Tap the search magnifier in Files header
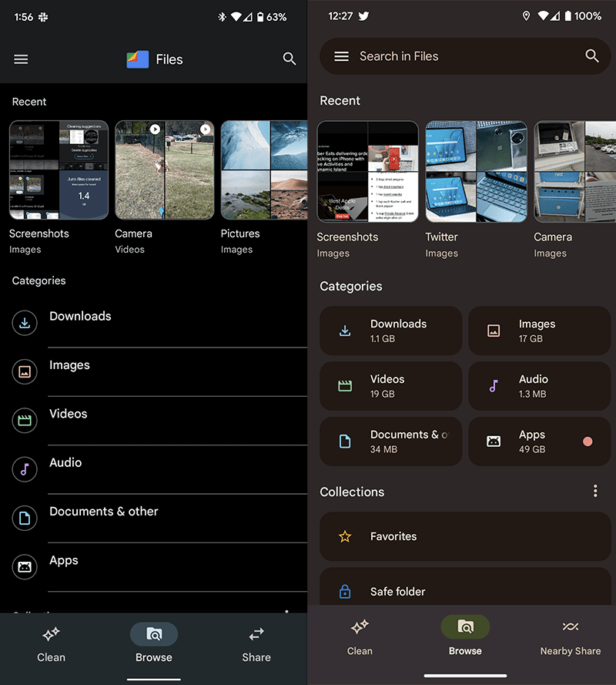The image size is (616, 685). tap(290, 59)
